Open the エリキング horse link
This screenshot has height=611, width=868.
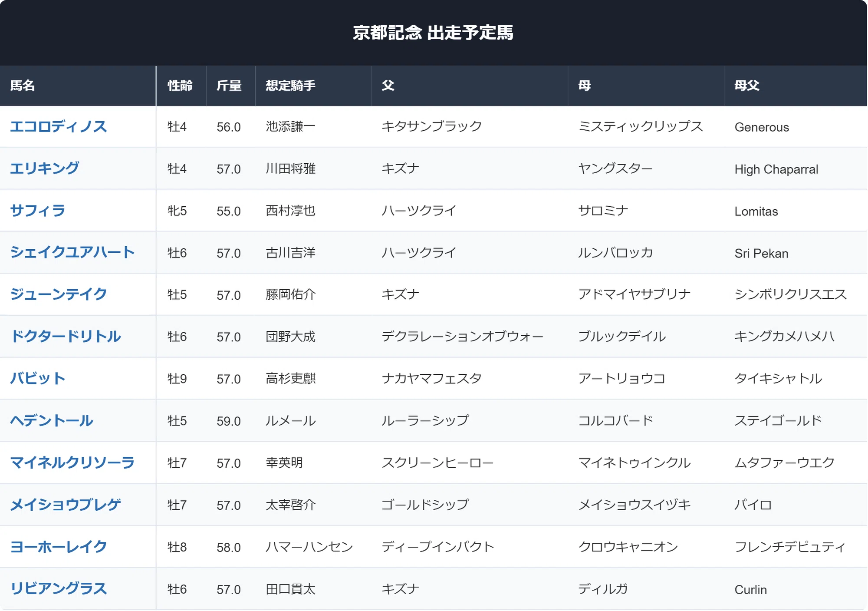45,168
